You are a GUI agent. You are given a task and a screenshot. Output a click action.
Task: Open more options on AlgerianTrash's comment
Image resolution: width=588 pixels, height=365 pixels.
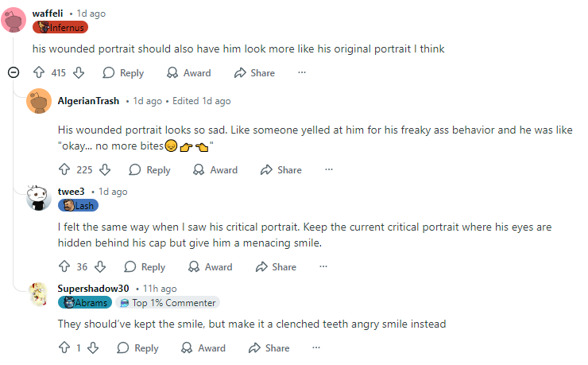(329, 170)
